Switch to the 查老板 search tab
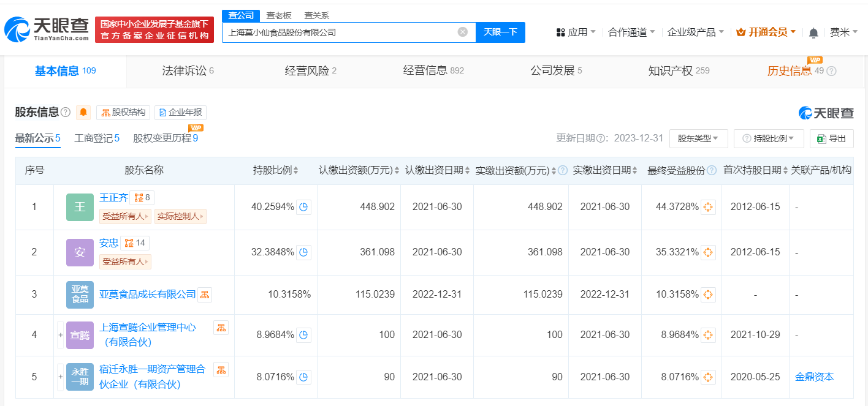868x406 pixels. 278,15
